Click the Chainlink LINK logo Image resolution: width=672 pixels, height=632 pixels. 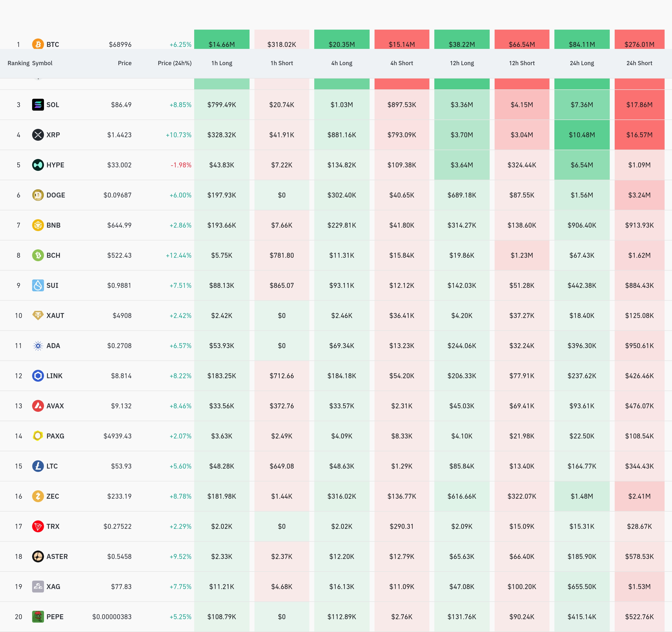click(x=38, y=375)
